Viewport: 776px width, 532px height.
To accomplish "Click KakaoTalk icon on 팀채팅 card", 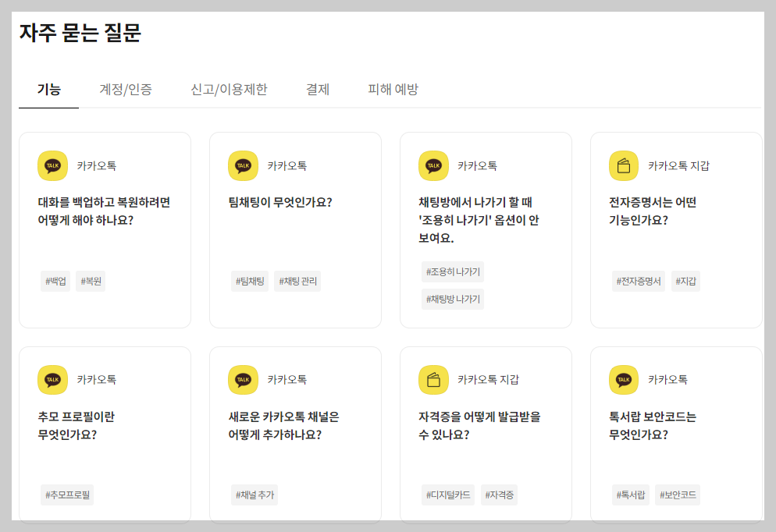I will [243, 165].
